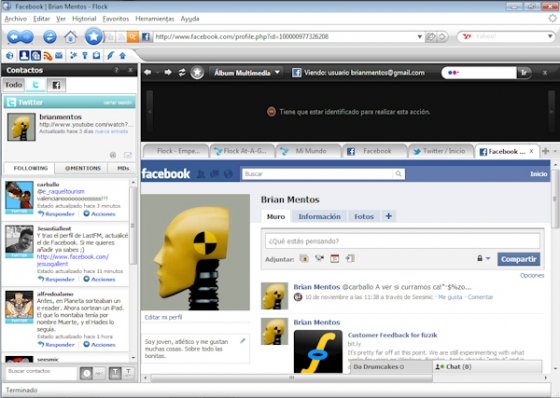Viewport: 560px width, 398px height.
Task: Expand the address bar history dropdown
Action: click(420, 36)
